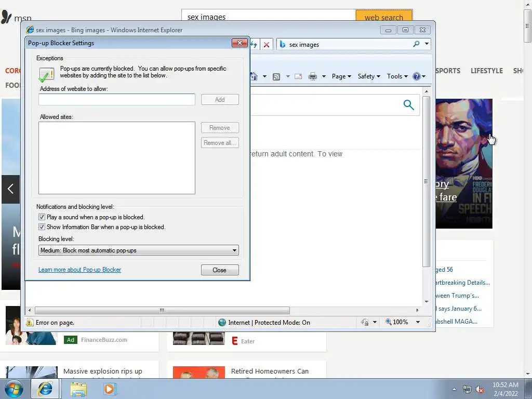Open the privacy status dropdown arrow

pos(375,322)
